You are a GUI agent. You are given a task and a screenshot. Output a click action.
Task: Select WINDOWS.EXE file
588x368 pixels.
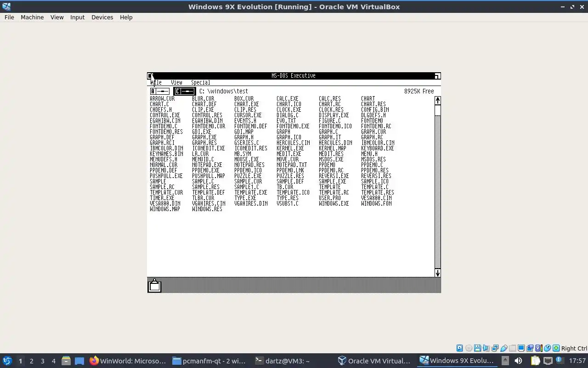click(x=334, y=204)
